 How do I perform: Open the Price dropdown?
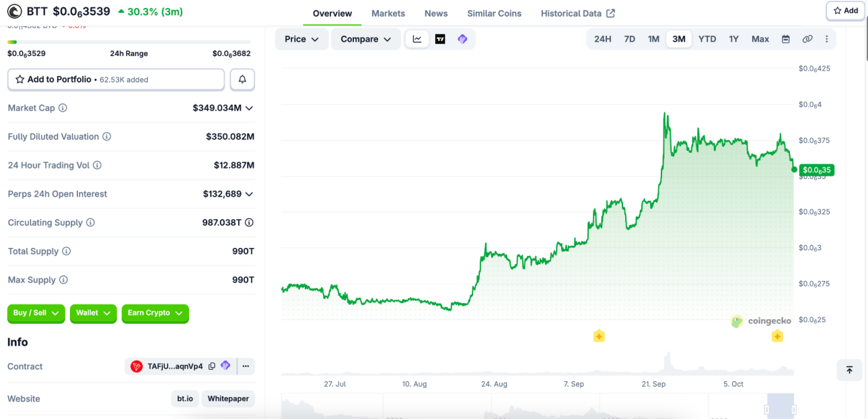click(x=302, y=39)
